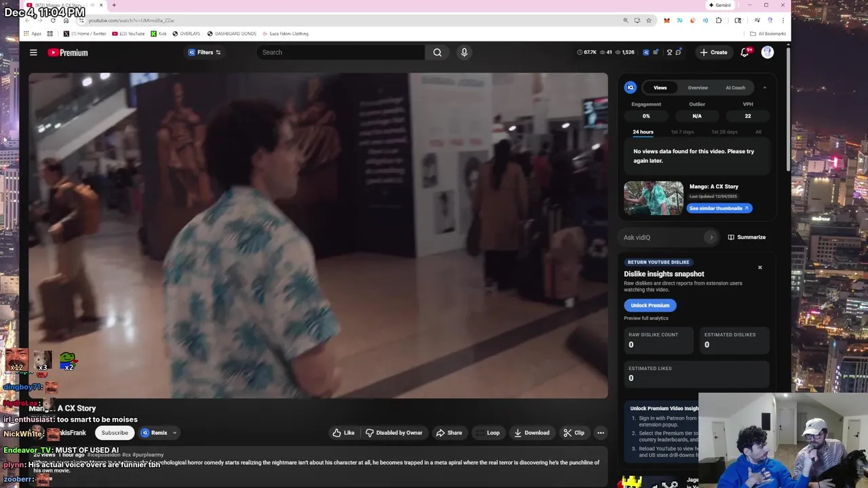The width and height of the screenshot is (868, 488).
Task: Switch to the AI Coach tab
Action: [x=735, y=87]
